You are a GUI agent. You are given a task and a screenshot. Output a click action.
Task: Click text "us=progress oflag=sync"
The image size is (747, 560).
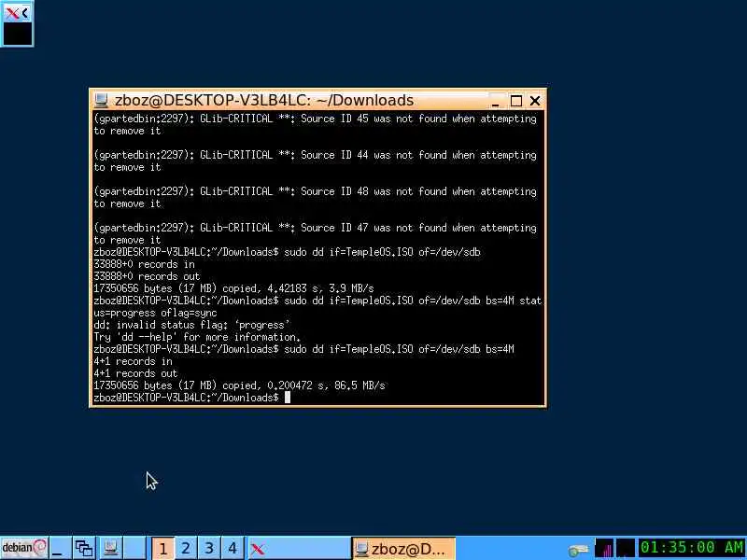click(155, 313)
